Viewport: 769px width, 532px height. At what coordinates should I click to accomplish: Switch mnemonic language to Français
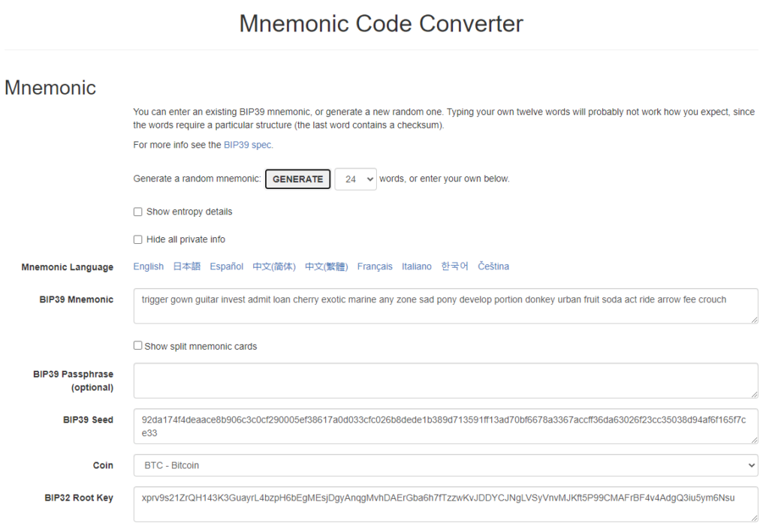(x=375, y=266)
